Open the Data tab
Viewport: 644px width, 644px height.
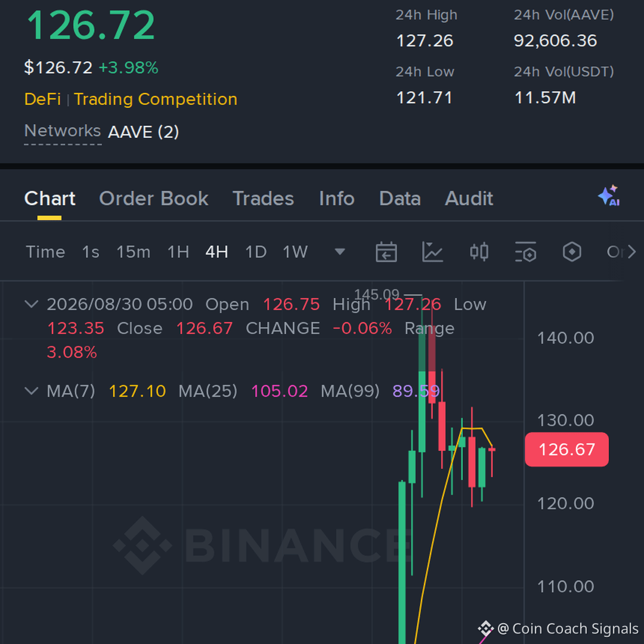coord(400,199)
